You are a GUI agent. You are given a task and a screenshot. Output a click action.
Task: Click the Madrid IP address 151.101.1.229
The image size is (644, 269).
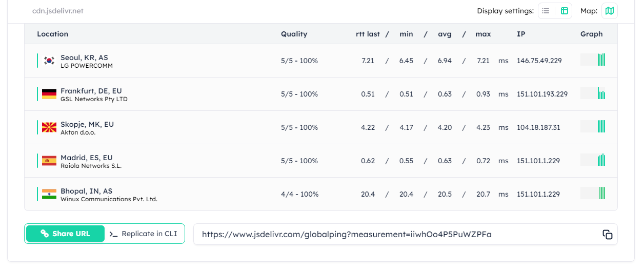(539, 161)
